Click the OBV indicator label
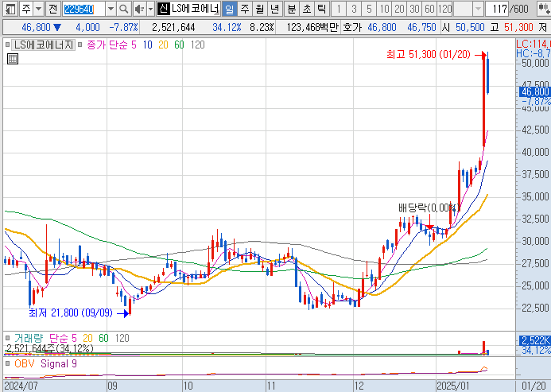 click(x=24, y=363)
